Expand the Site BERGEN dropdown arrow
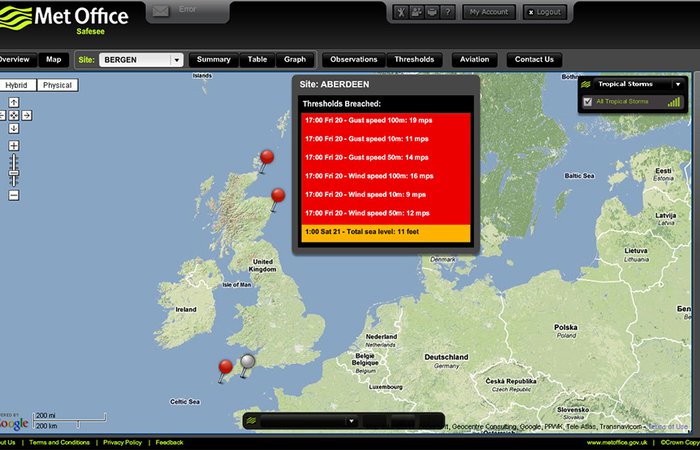Image resolution: width=700 pixels, height=450 pixels. pos(177,60)
